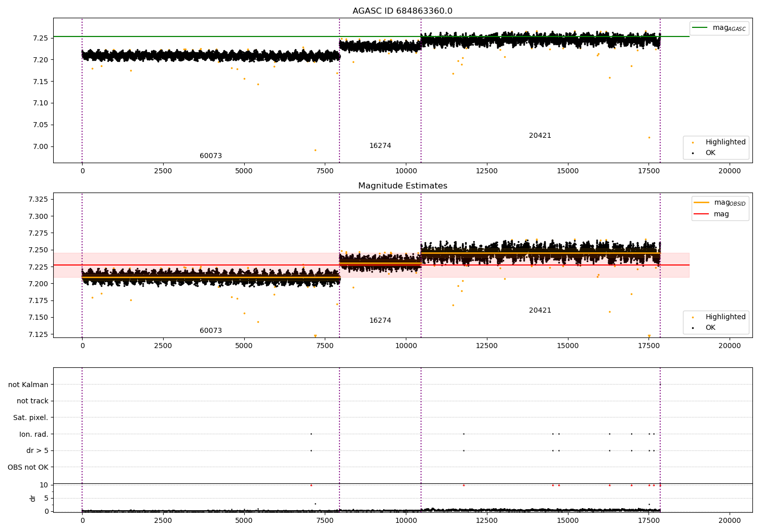Click the 'dr' axis label
Screen dimensions: 760x532
[x=33, y=499]
